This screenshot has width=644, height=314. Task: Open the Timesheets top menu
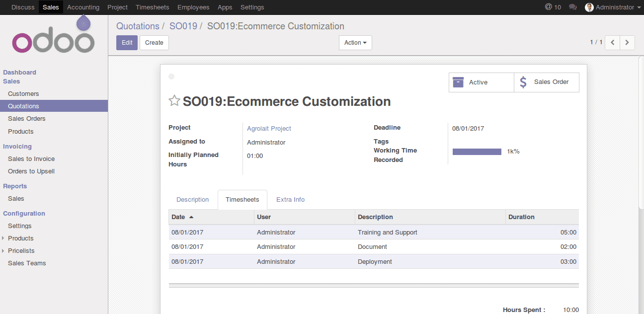tap(153, 7)
